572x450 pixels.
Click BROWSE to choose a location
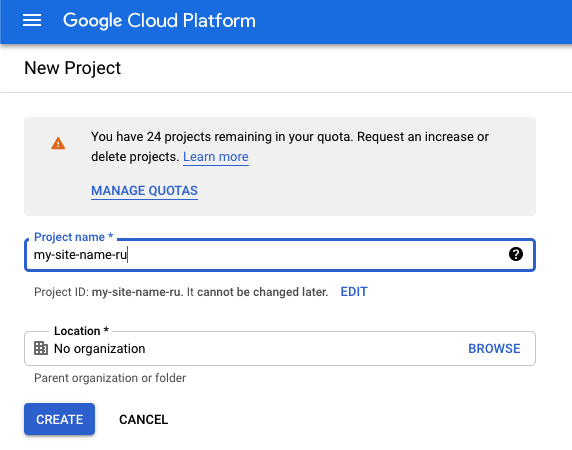tap(494, 349)
